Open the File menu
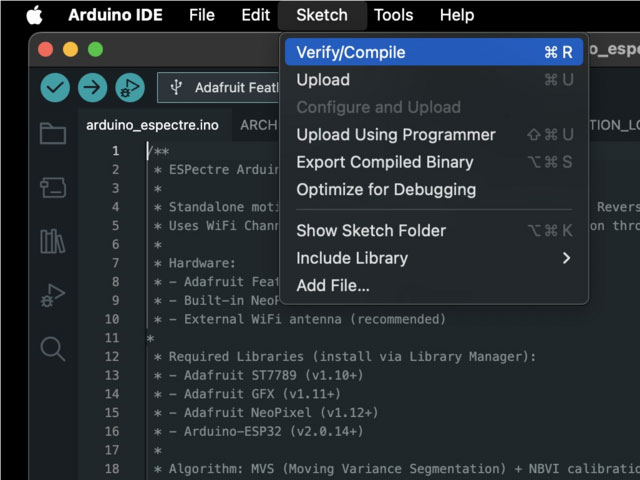Viewport: 640px width, 480px height. pyautogui.click(x=202, y=15)
